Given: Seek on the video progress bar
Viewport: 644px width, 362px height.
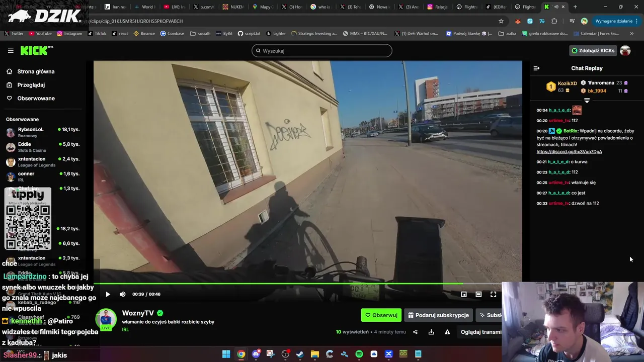Looking at the screenshot, I should pos(307,284).
